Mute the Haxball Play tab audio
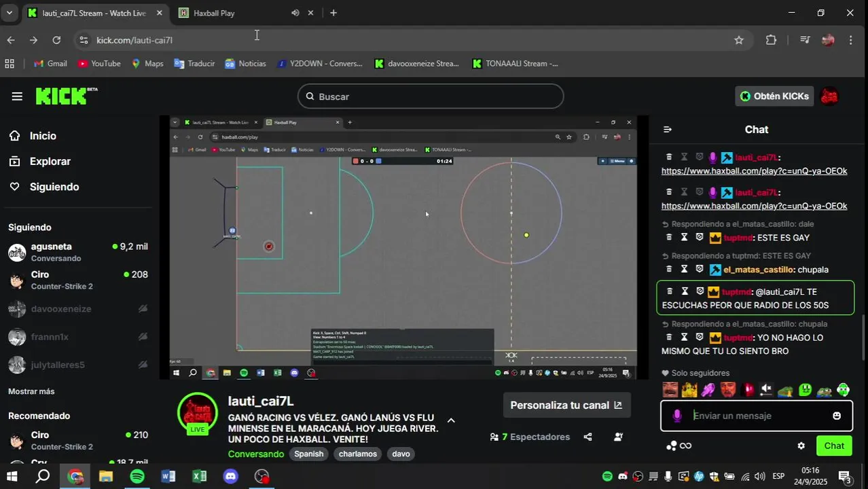Screen dimensions: 868x489 (295, 13)
